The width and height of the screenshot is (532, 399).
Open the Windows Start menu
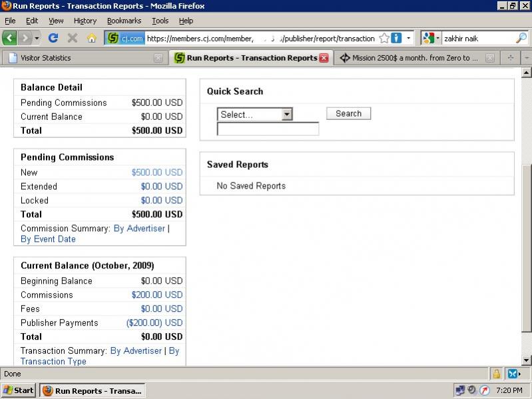click(19, 390)
